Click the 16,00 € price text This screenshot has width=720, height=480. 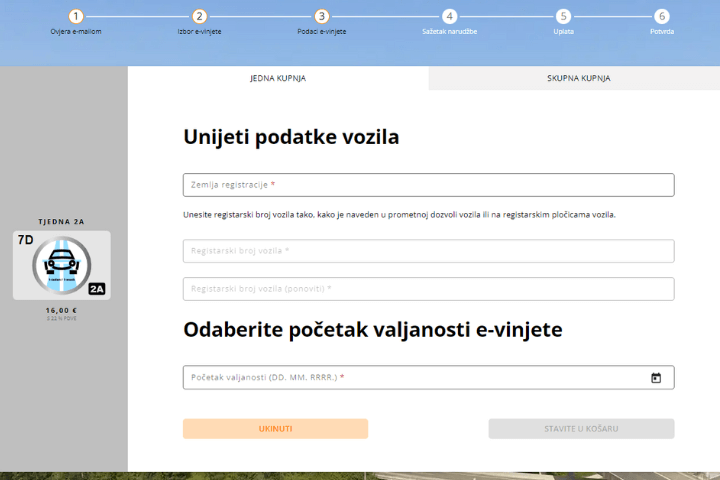pos(62,311)
